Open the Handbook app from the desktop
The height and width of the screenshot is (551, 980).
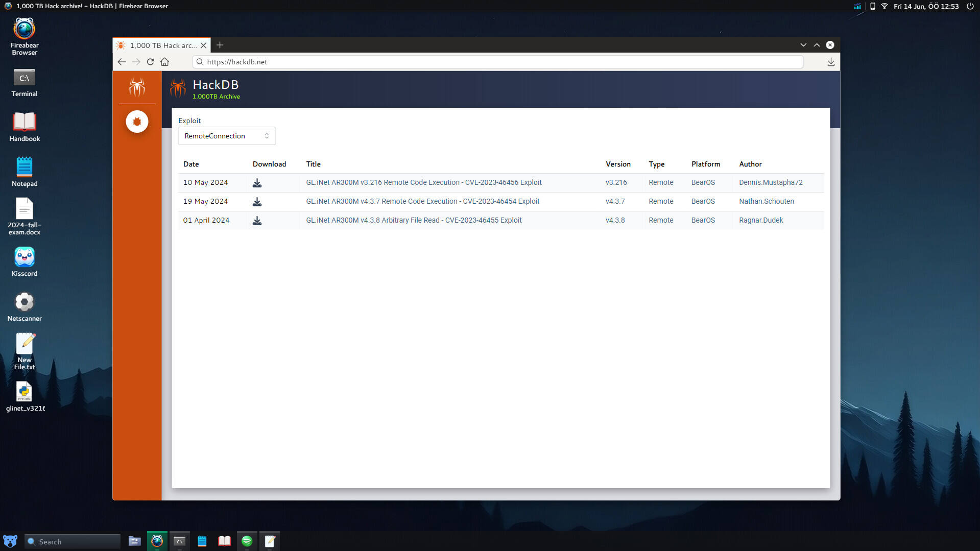pyautogui.click(x=24, y=122)
